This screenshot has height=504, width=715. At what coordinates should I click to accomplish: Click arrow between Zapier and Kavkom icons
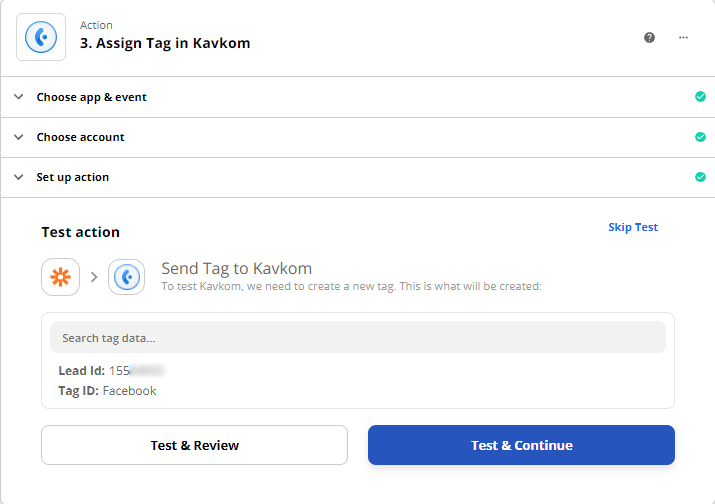[94, 277]
